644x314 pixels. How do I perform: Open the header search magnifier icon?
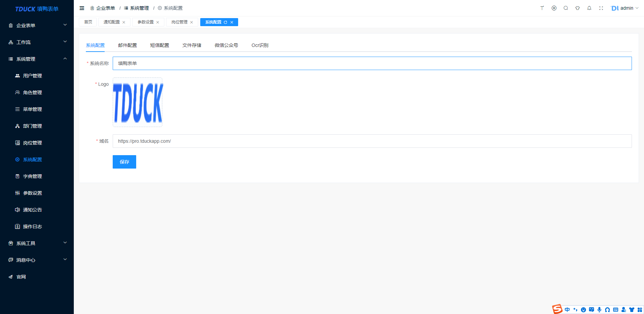[566, 8]
